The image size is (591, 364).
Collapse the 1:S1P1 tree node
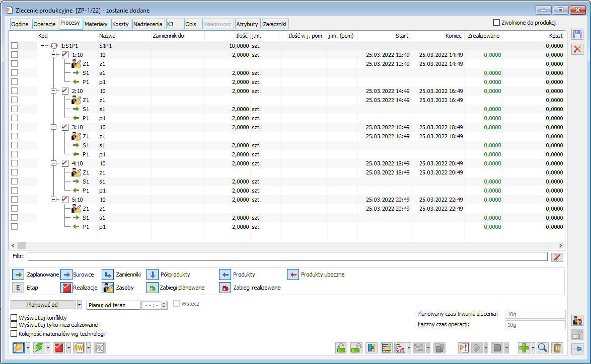click(x=43, y=46)
